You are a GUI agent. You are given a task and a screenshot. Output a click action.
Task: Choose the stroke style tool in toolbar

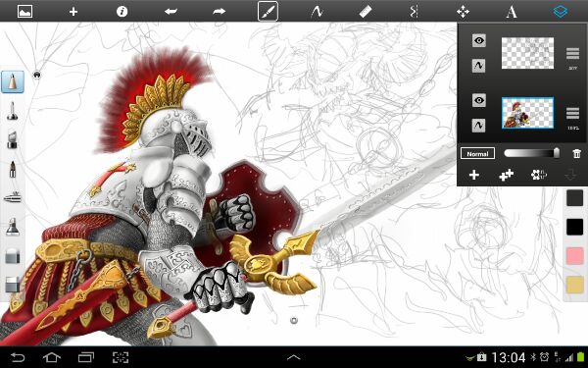317,11
